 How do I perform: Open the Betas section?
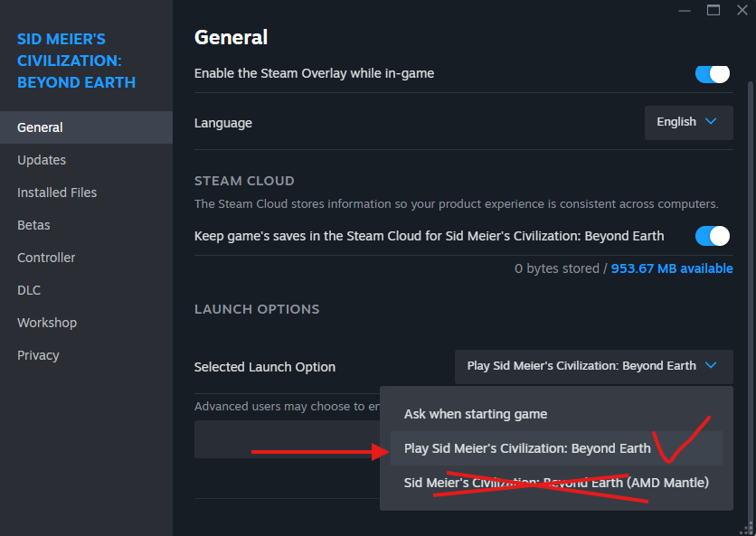click(33, 225)
